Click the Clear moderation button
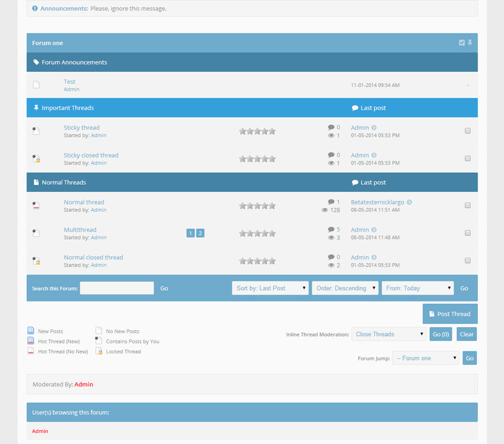 click(466, 334)
